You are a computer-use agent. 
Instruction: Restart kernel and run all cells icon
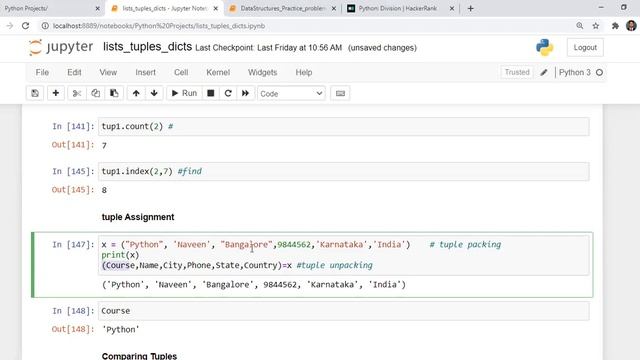click(x=245, y=93)
